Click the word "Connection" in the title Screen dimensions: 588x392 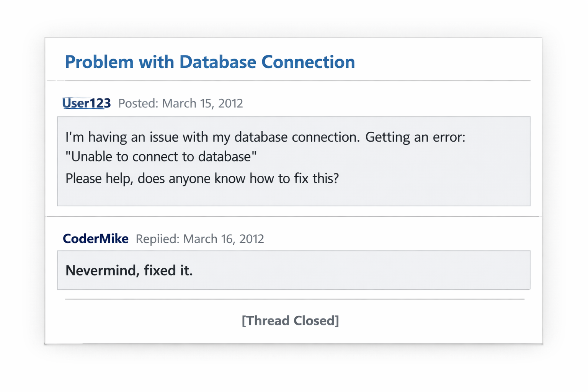coord(308,62)
